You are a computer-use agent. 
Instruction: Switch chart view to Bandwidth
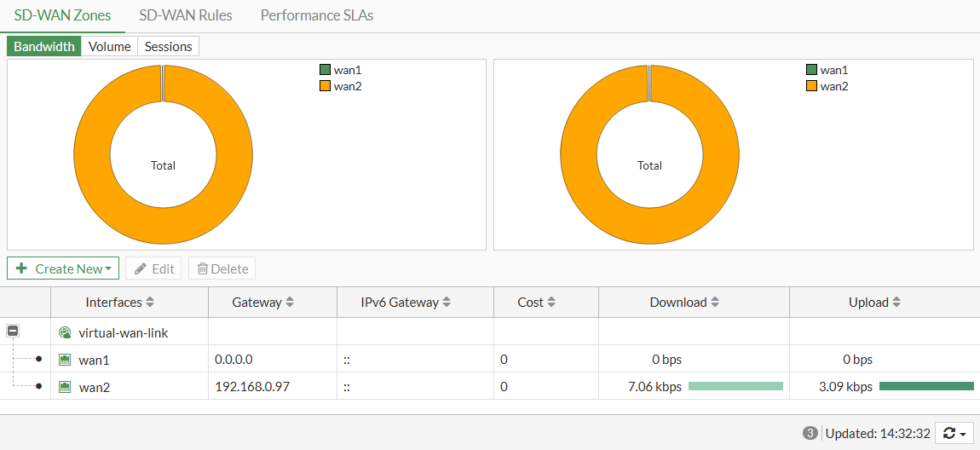[x=44, y=47]
